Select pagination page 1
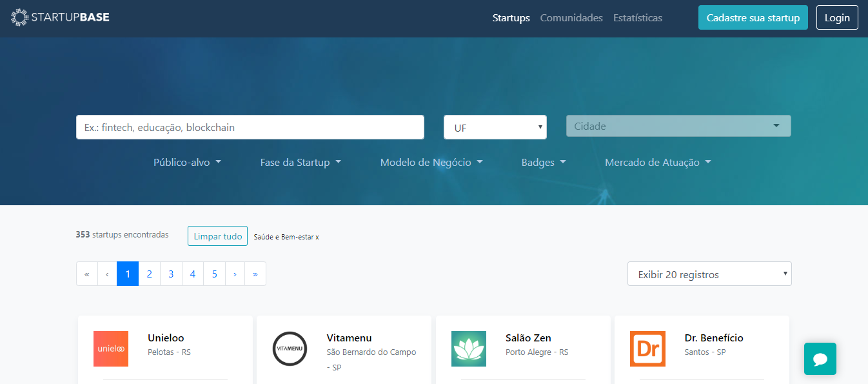The width and height of the screenshot is (868, 384). (x=128, y=274)
